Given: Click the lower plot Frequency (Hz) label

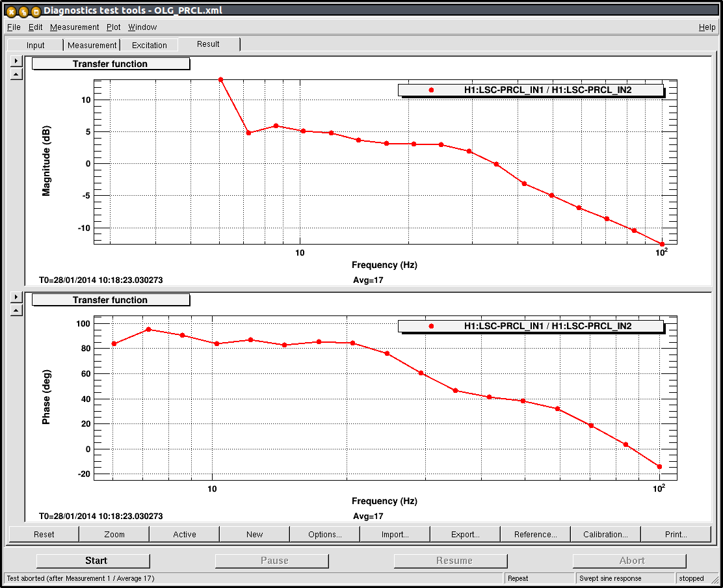Looking at the screenshot, I should (384, 501).
